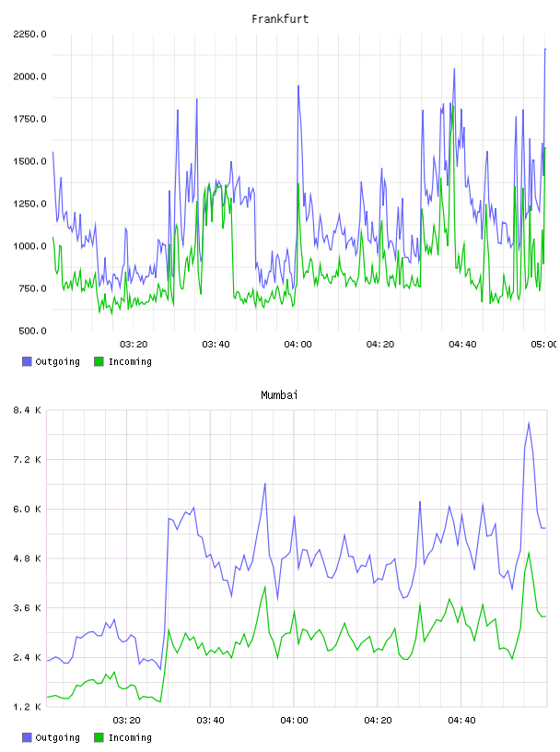Click the 05:00 time label in Frankfurt
The height and width of the screenshot is (752, 560).
coord(544,345)
